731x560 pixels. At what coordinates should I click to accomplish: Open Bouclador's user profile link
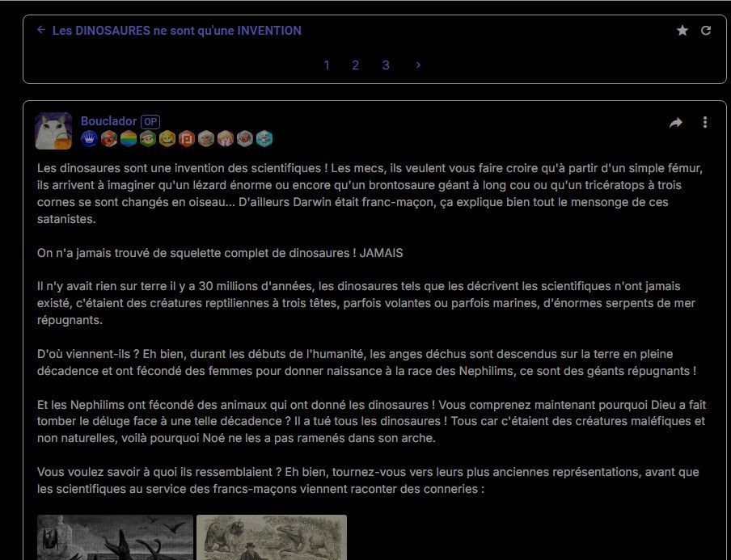pyautogui.click(x=108, y=121)
